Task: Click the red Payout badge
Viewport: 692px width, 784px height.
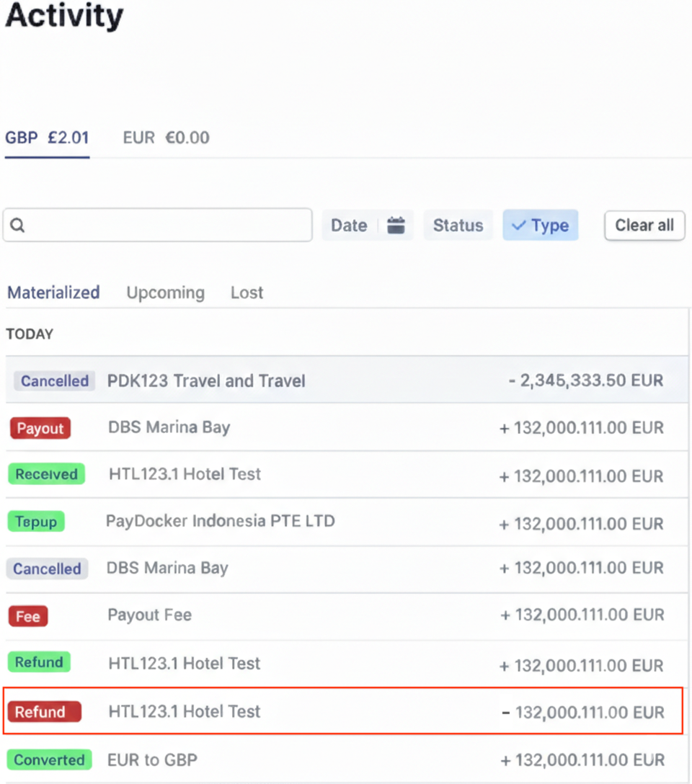Action: coord(40,428)
